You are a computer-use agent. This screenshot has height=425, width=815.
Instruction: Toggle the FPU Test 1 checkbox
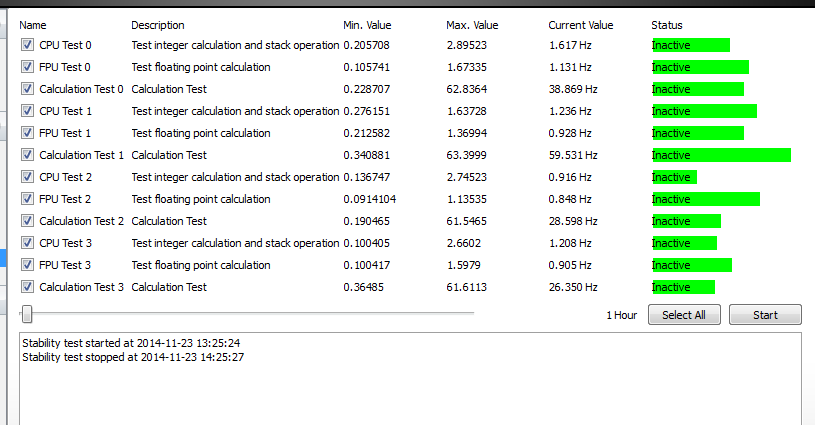pyautogui.click(x=27, y=133)
